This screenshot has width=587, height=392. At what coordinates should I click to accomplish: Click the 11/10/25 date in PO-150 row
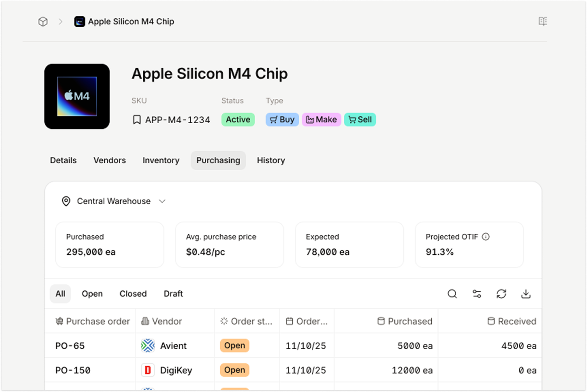(306, 370)
